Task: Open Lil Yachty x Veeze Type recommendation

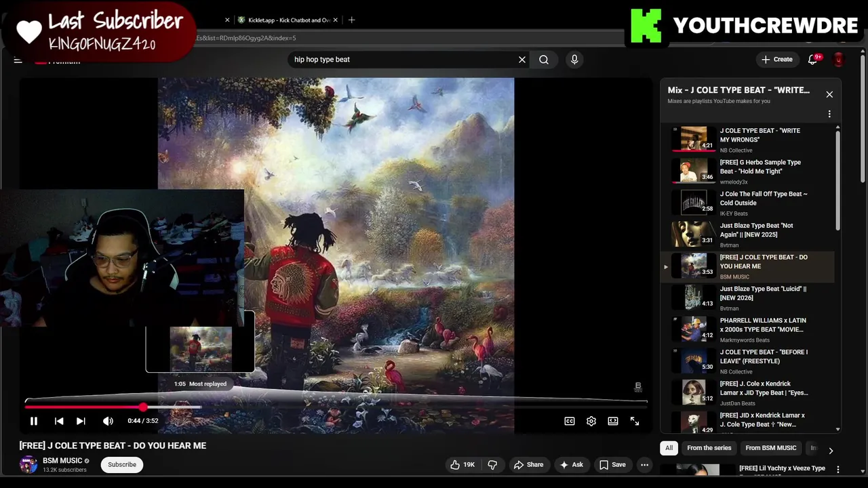Action: click(782, 468)
